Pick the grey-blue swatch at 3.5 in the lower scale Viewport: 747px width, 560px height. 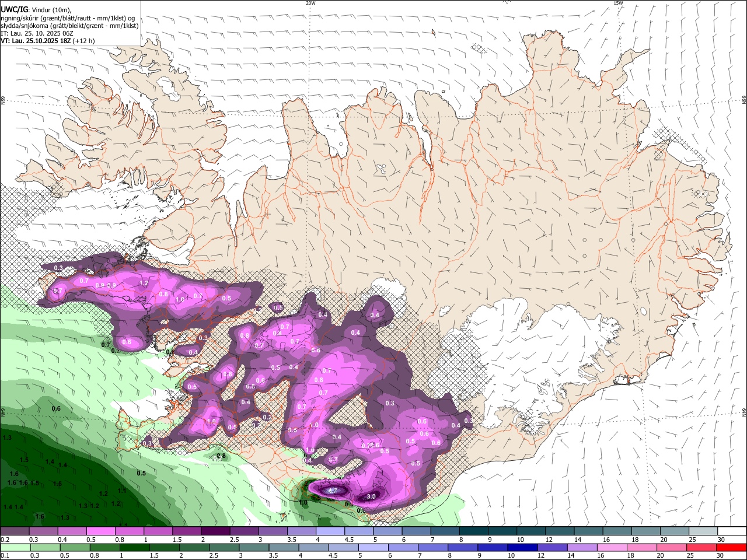(x=284, y=548)
